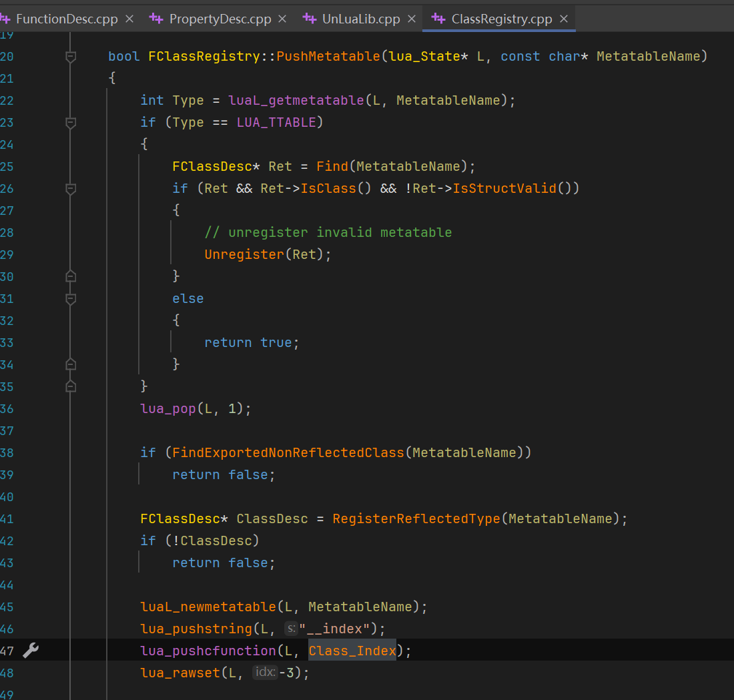Click the highlighted Class_Index identifier
This screenshot has width=734, height=700.
[x=352, y=651]
